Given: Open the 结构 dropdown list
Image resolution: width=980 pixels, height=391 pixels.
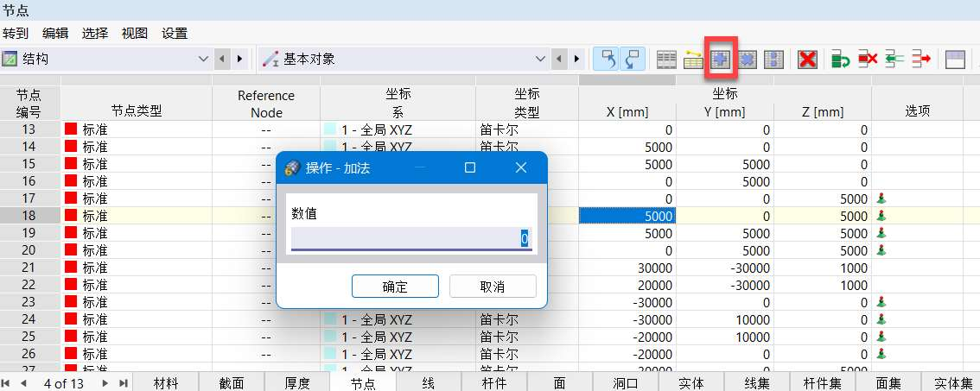Looking at the screenshot, I should 203,60.
